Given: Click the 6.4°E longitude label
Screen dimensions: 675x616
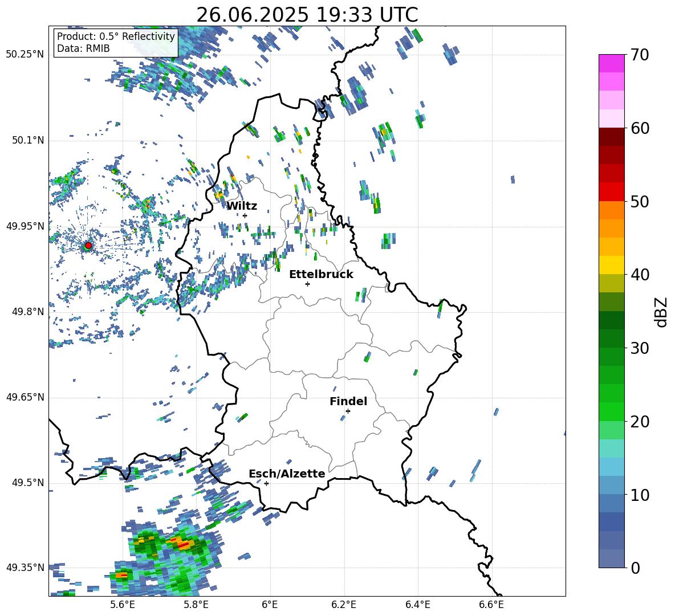Looking at the screenshot, I should tap(417, 605).
